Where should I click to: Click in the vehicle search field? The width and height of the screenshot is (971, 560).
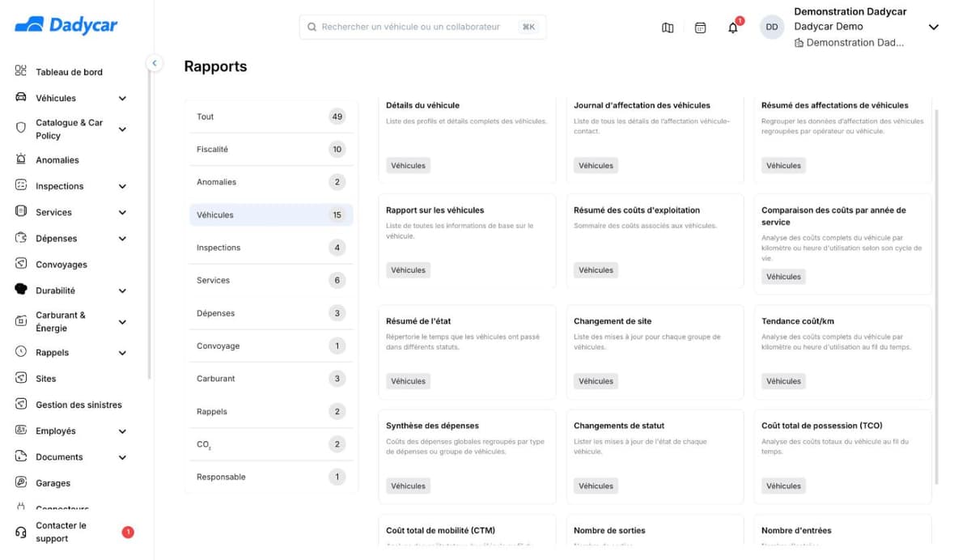pos(422,27)
